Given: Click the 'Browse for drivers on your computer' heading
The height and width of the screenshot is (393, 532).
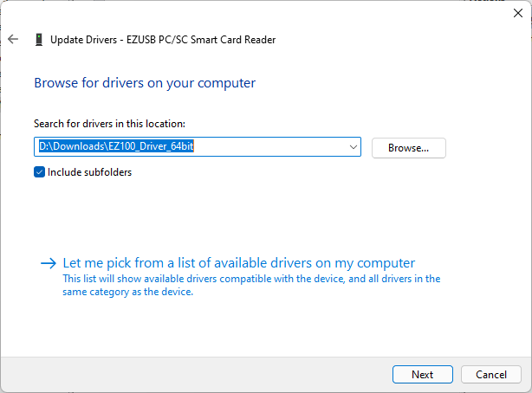Looking at the screenshot, I should [145, 83].
